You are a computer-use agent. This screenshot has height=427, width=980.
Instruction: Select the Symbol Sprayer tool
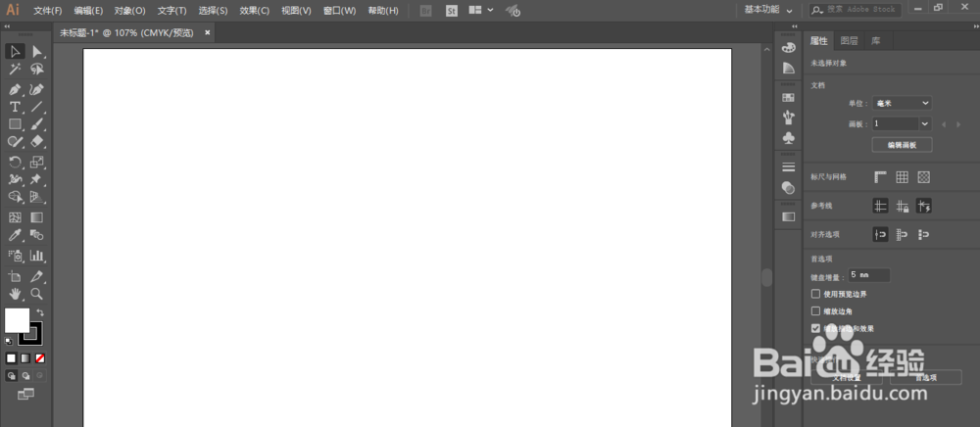tap(15, 256)
